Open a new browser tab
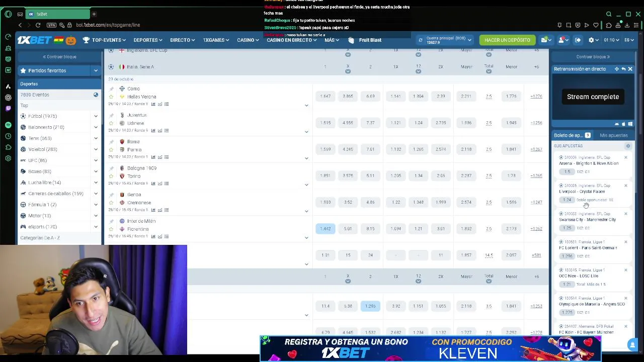 94,14
